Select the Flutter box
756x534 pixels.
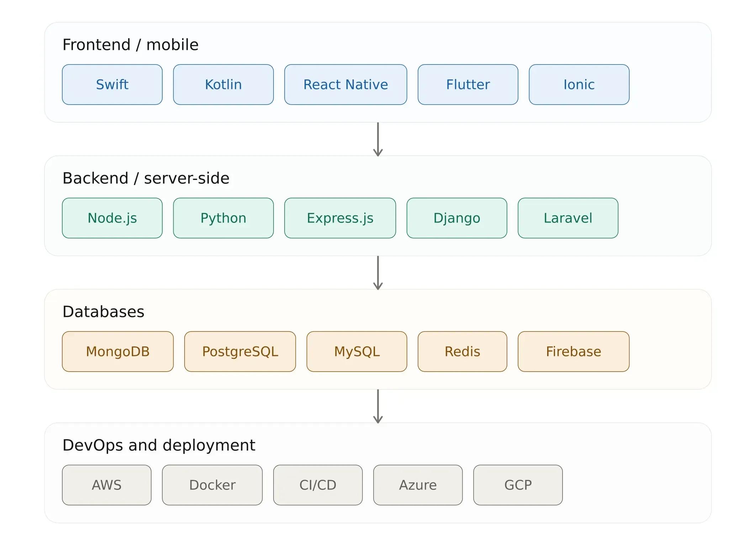pyautogui.click(x=468, y=84)
